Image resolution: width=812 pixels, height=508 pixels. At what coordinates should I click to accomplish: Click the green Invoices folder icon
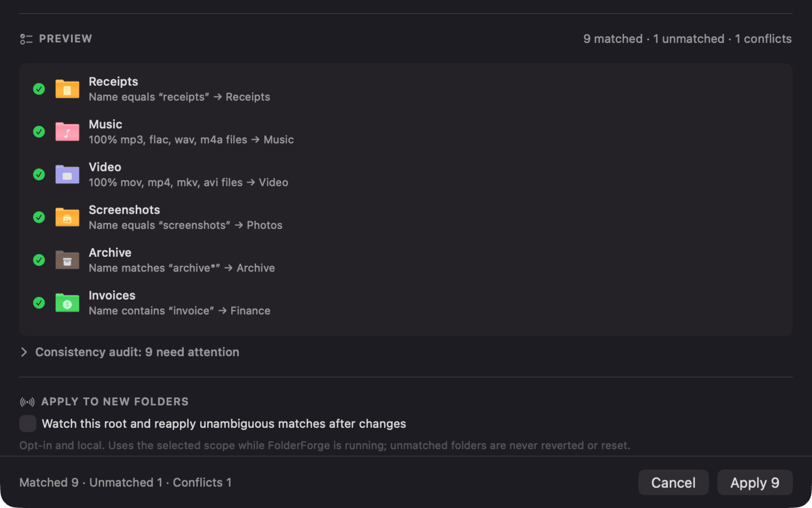pyautogui.click(x=67, y=303)
